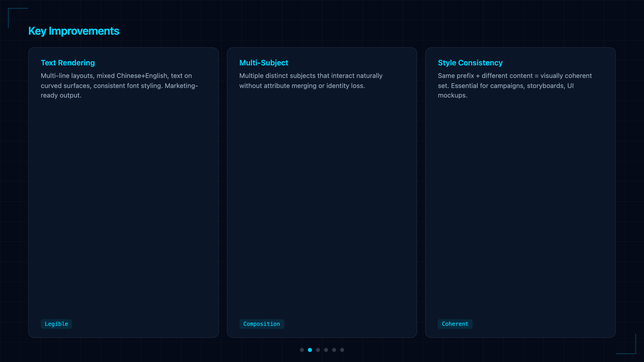Viewport: 644px width, 362px height.
Task: Select the Text Rendering card heading
Action: [68, 63]
